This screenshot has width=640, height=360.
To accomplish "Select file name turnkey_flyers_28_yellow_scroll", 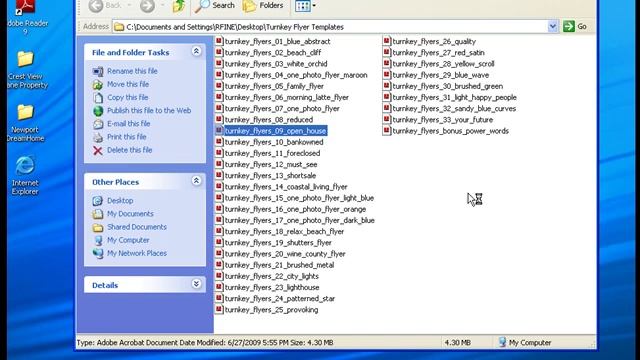I will point(443,64).
